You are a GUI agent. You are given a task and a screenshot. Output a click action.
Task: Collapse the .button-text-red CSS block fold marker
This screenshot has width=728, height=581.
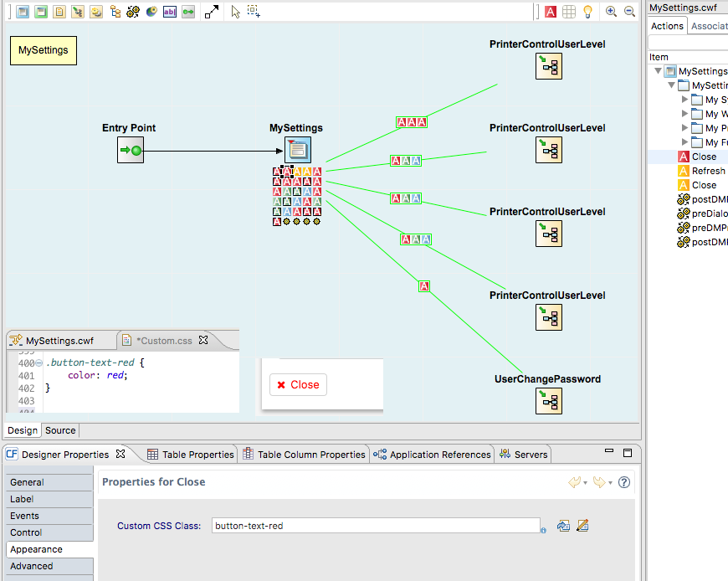point(39,362)
